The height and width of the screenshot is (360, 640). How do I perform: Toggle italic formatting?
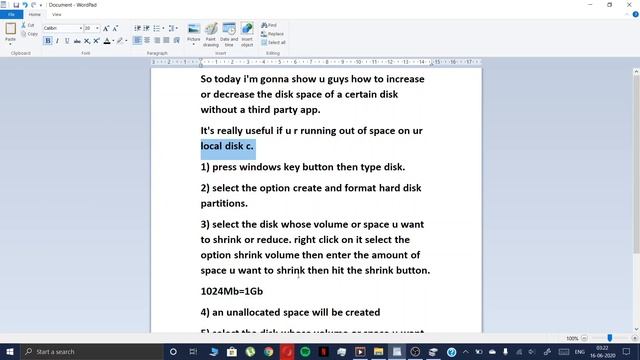(x=57, y=41)
